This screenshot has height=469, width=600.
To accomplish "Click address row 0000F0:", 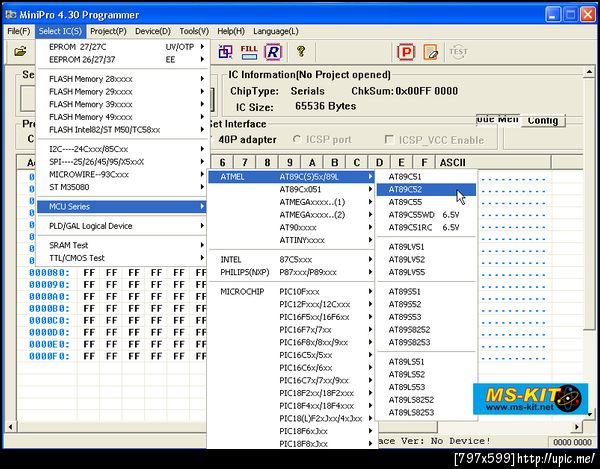I will (x=49, y=357).
